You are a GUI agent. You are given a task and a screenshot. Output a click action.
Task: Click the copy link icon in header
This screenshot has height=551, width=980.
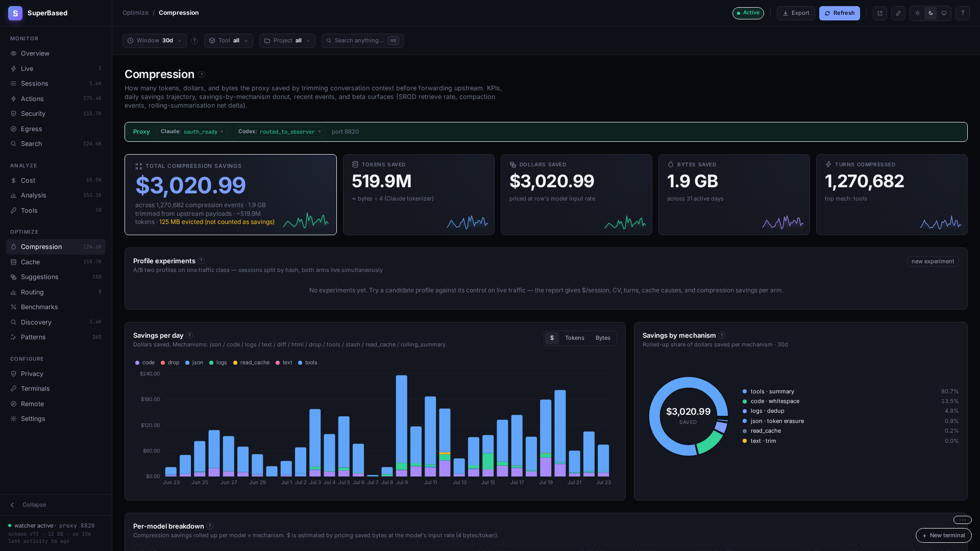tap(898, 13)
